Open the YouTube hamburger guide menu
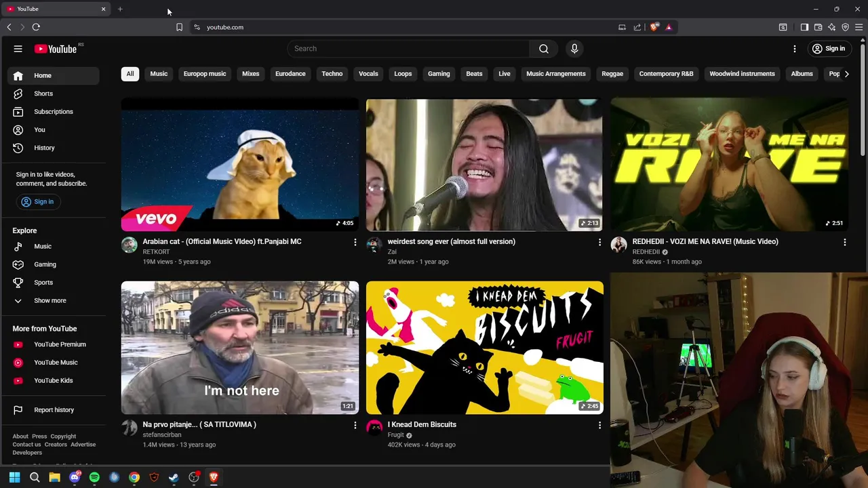 [18, 49]
